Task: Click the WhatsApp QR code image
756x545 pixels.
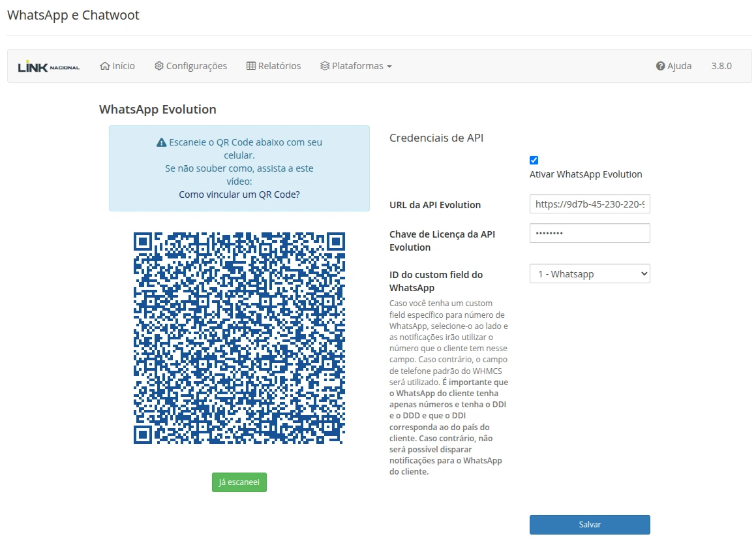Action: point(239,337)
